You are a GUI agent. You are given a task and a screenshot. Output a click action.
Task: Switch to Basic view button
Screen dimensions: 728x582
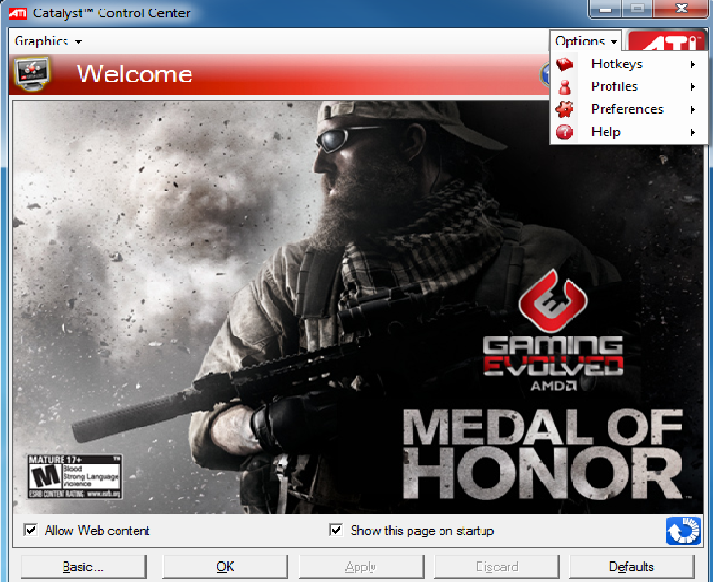pyautogui.click(x=83, y=567)
